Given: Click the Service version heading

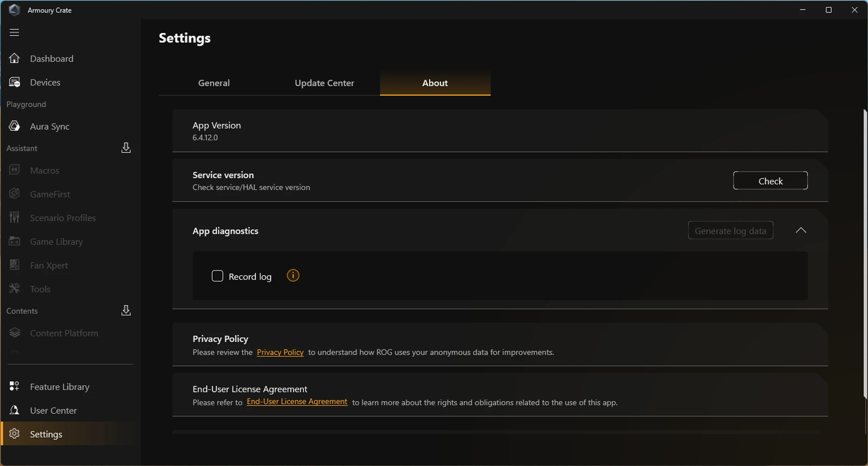Looking at the screenshot, I should pos(223,175).
